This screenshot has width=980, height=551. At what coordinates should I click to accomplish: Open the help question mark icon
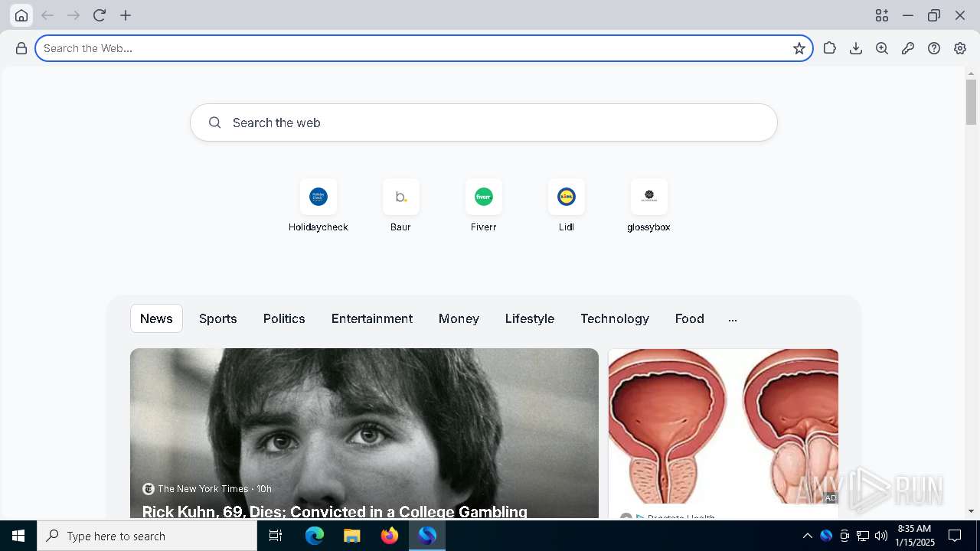[934, 48]
